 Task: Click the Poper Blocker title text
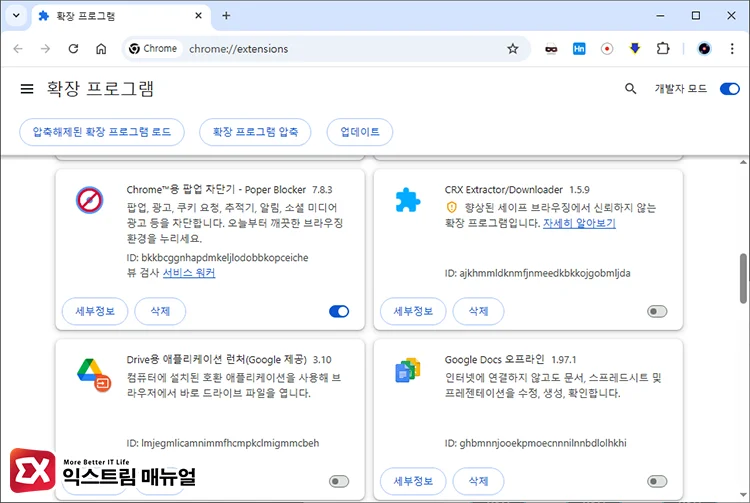coord(216,190)
